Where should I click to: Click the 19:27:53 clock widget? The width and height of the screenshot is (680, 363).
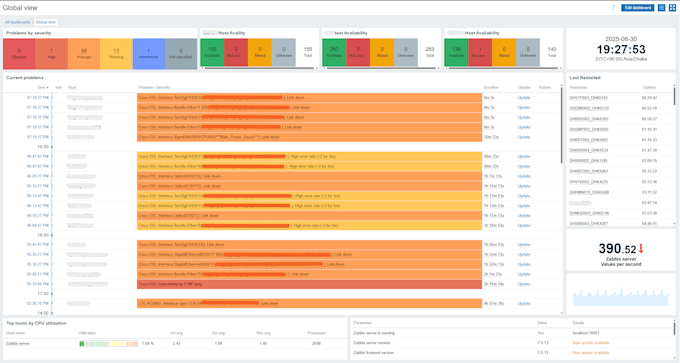tap(621, 49)
